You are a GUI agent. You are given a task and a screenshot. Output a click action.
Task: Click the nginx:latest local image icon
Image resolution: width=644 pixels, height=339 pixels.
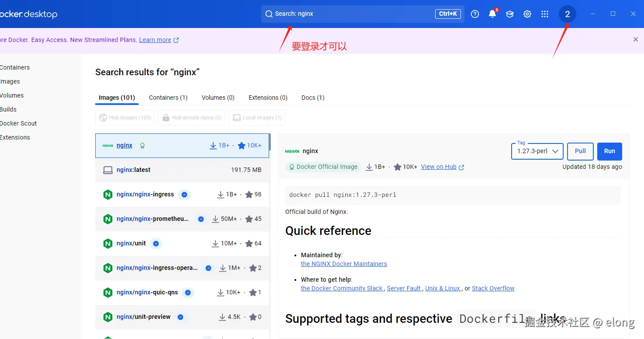[x=108, y=170]
